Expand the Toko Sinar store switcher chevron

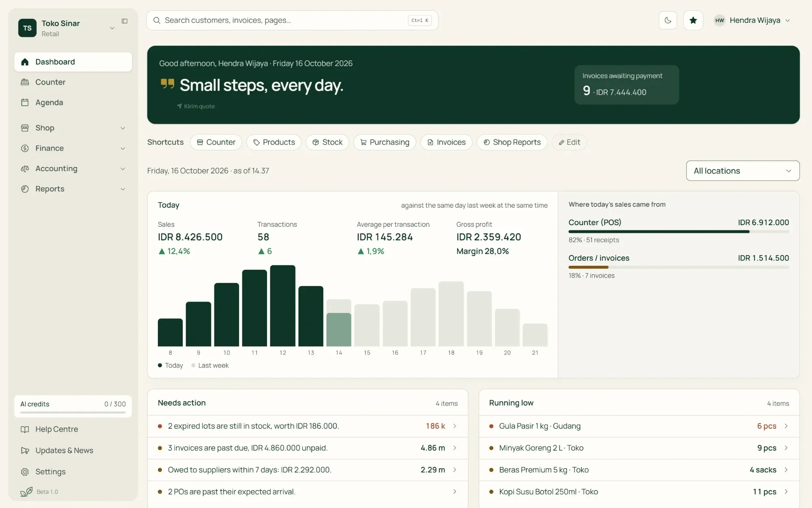(112, 28)
